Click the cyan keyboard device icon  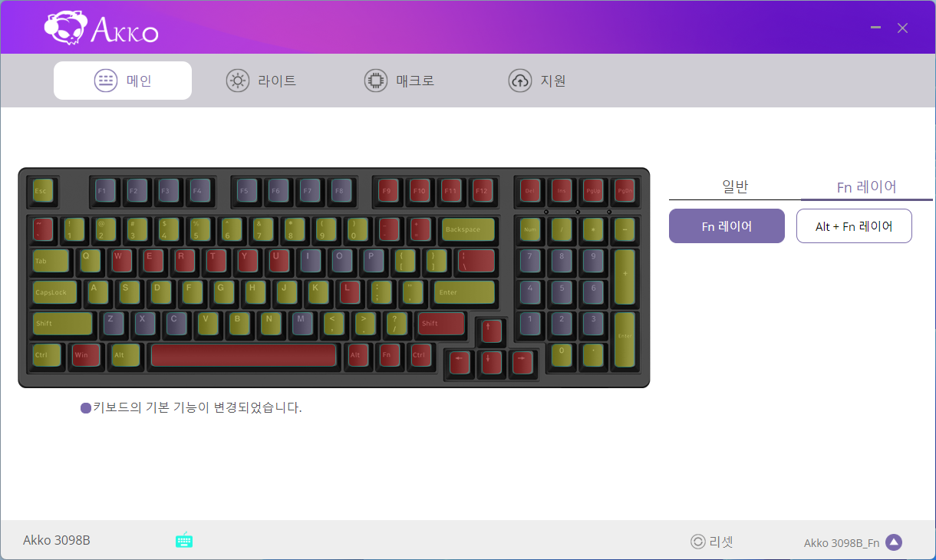click(x=184, y=540)
